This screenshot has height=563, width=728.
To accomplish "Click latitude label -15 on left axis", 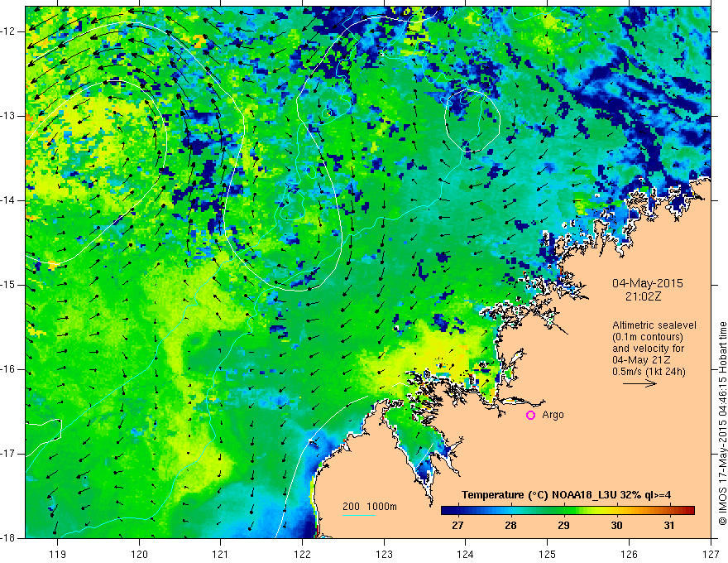I will tap(8, 285).
